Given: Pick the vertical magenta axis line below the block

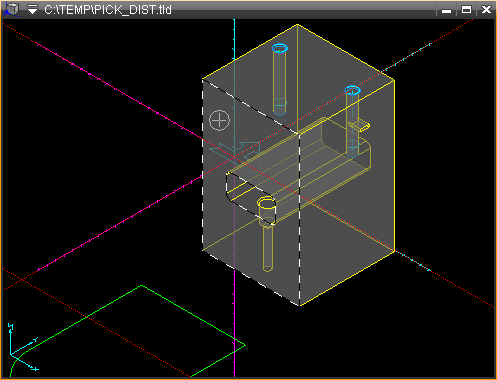Looking at the screenshot, I should coord(234,323).
